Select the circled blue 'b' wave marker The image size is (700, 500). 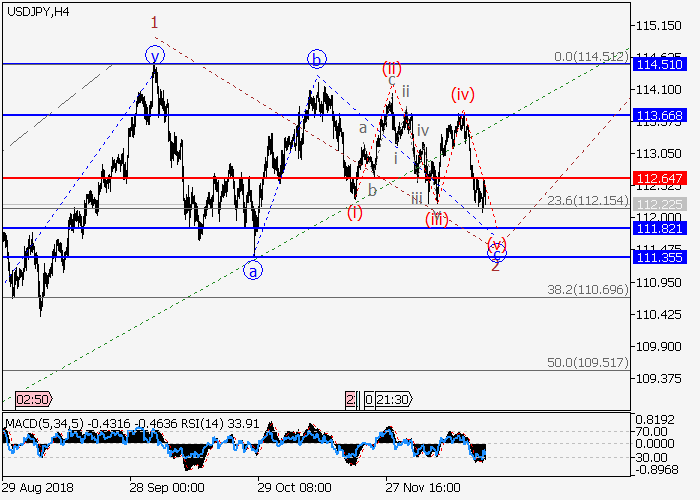(316, 59)
